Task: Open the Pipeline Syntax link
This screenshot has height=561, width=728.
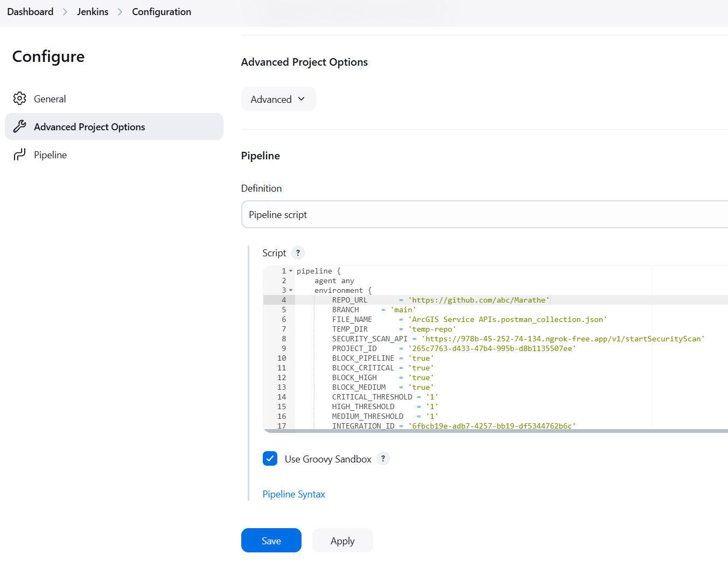Action: 294,494
